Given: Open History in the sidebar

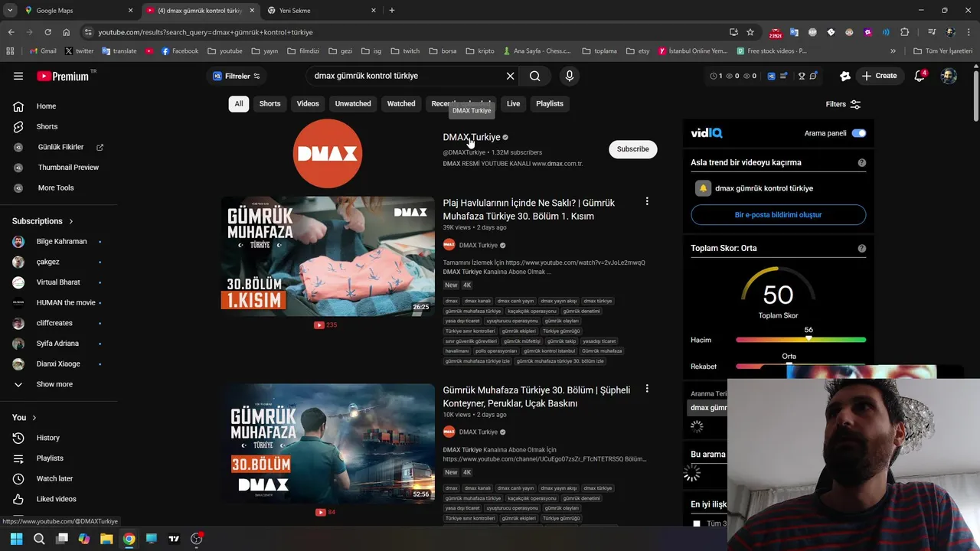Looking at the screenshot, I should [x=58, y=438].
